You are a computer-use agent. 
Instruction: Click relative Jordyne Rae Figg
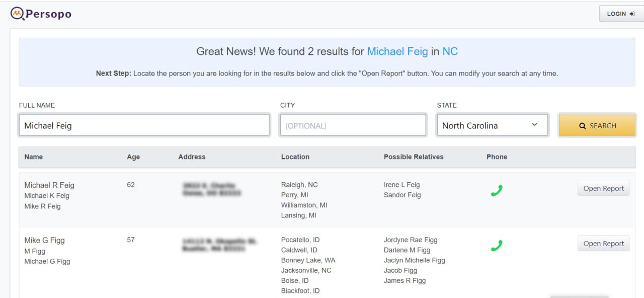coord(411,240)
